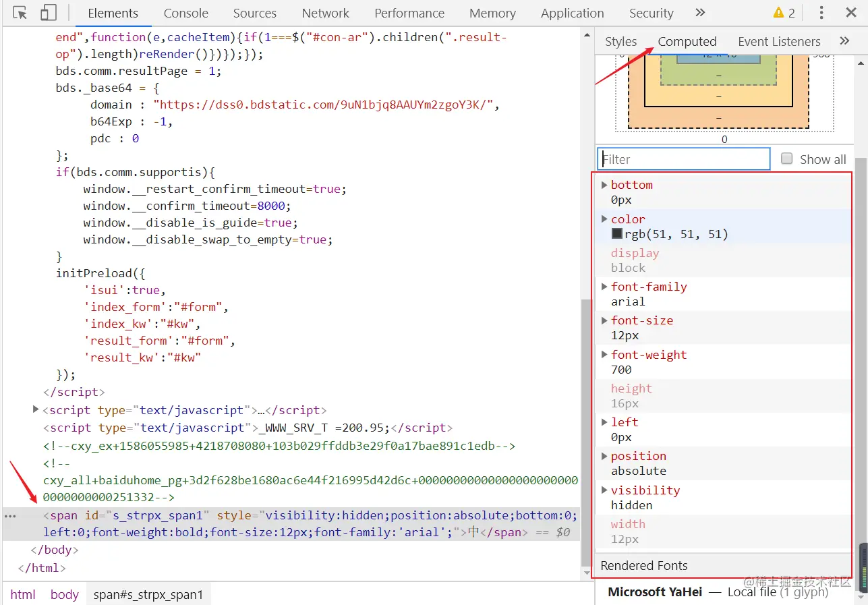Select the Computed pane tab
This screenshot has width=868, height=605.
687,41
